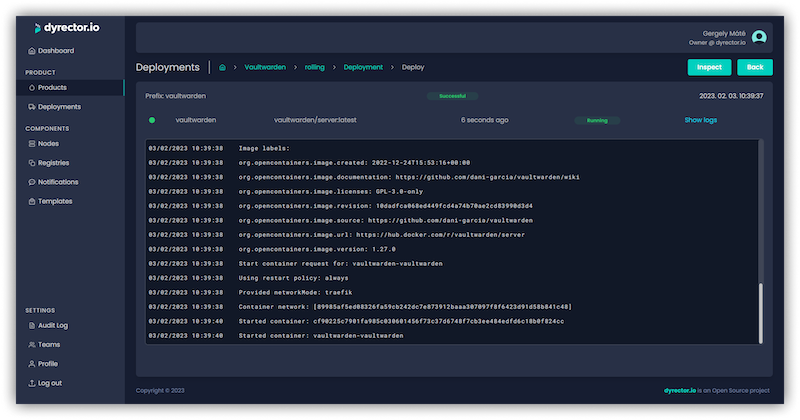Open the Teams settings page
The height and width of the screenshot is (420, 800).
pyautogui.click(x=48, y=344)
